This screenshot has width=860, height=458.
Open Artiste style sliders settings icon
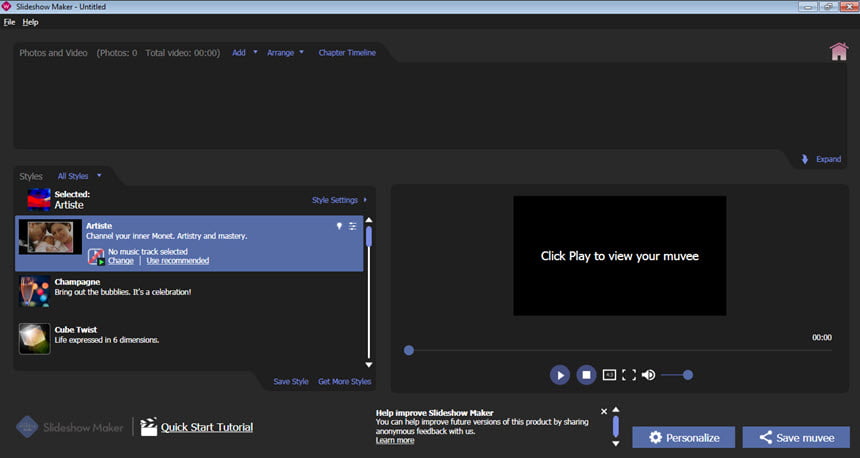click(353, 226)
